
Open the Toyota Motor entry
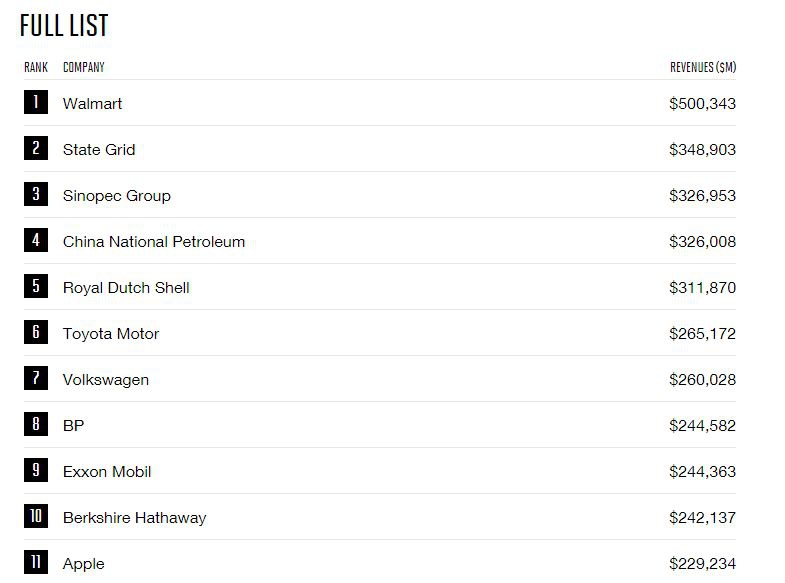[111, 334]
